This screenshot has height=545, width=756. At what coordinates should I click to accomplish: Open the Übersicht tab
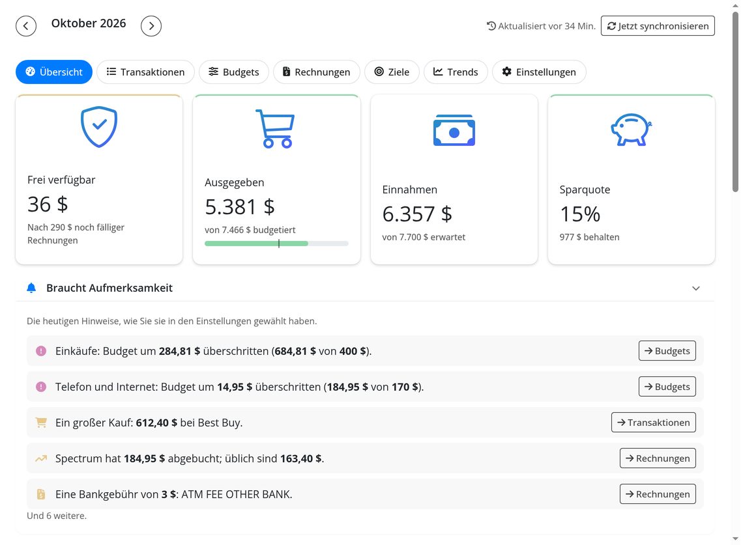pos(54,72)
